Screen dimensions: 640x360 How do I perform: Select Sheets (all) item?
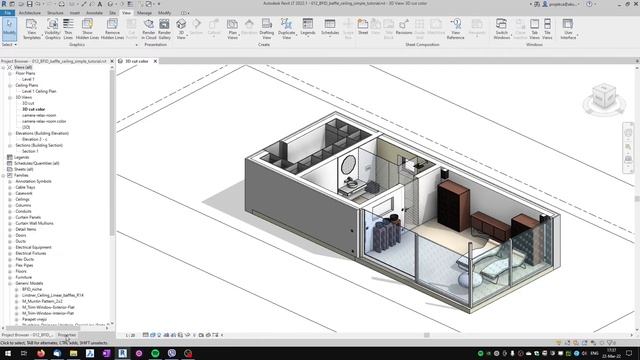click(24, 169)
